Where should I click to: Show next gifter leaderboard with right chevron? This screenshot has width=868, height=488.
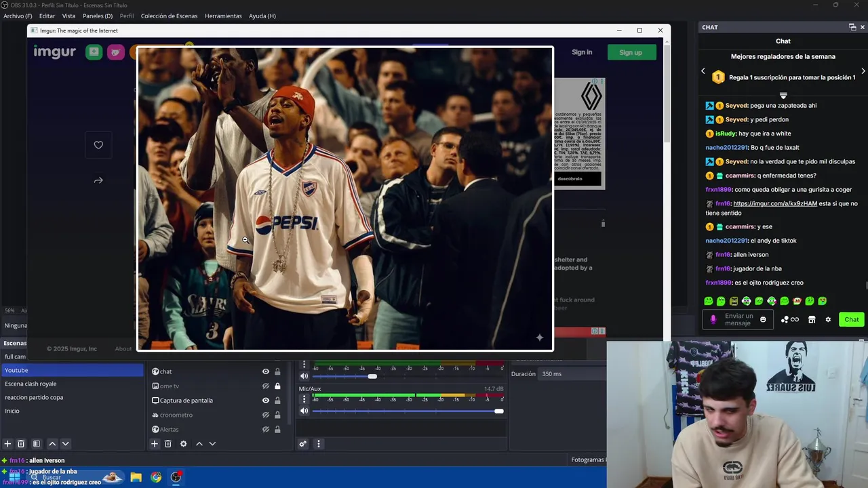tap(863, 71)
